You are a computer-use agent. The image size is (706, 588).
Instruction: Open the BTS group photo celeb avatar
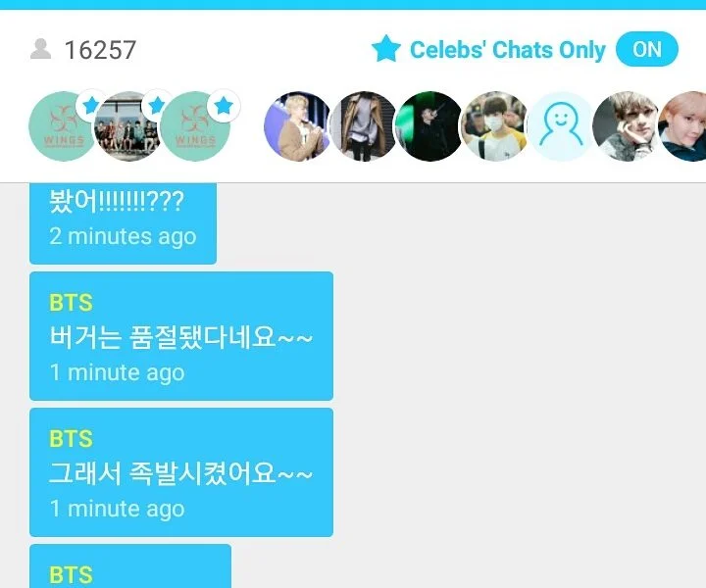129,126
